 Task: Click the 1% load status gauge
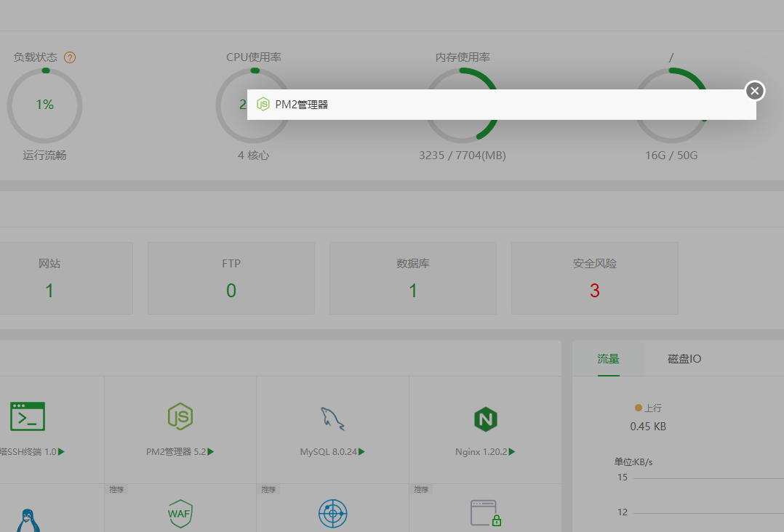[45, 105]
